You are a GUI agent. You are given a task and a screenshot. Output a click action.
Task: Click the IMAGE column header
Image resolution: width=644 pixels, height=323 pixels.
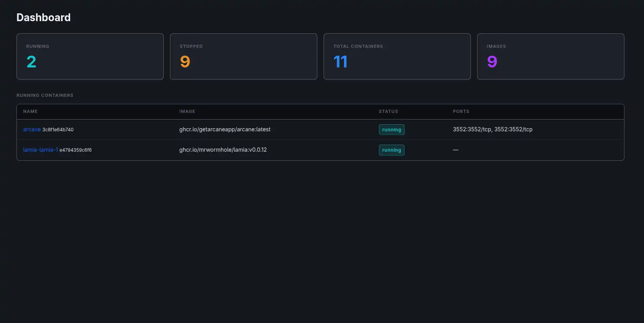tap(187, 111)
